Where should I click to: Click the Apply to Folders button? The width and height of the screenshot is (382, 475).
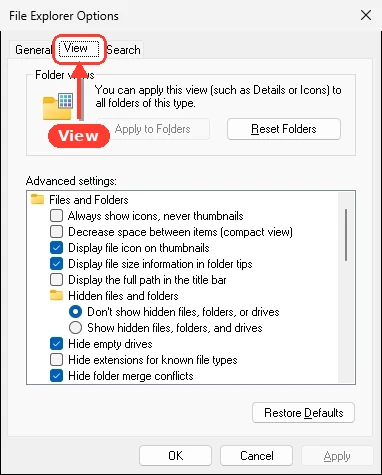click(153, 129)
